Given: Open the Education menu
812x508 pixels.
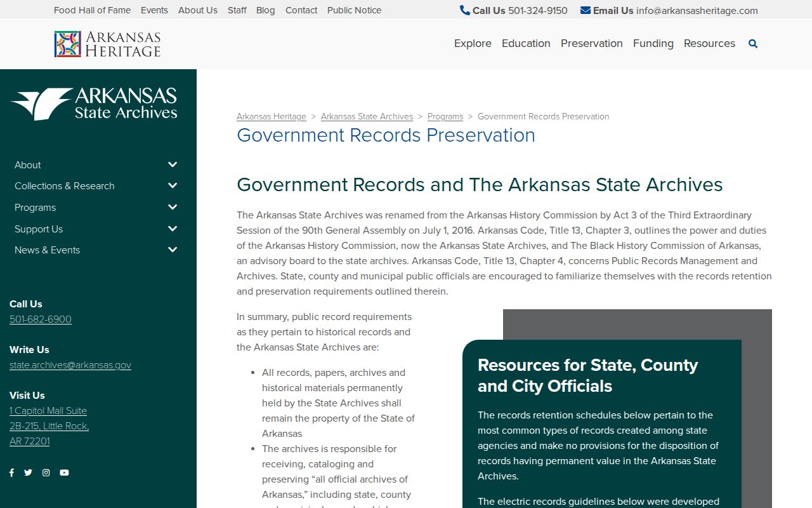Looking at the screenshot, I should point(526,43).
